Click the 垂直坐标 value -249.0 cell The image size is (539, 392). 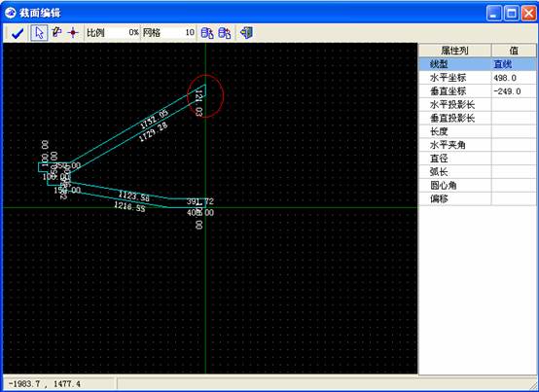pos(514,91)
